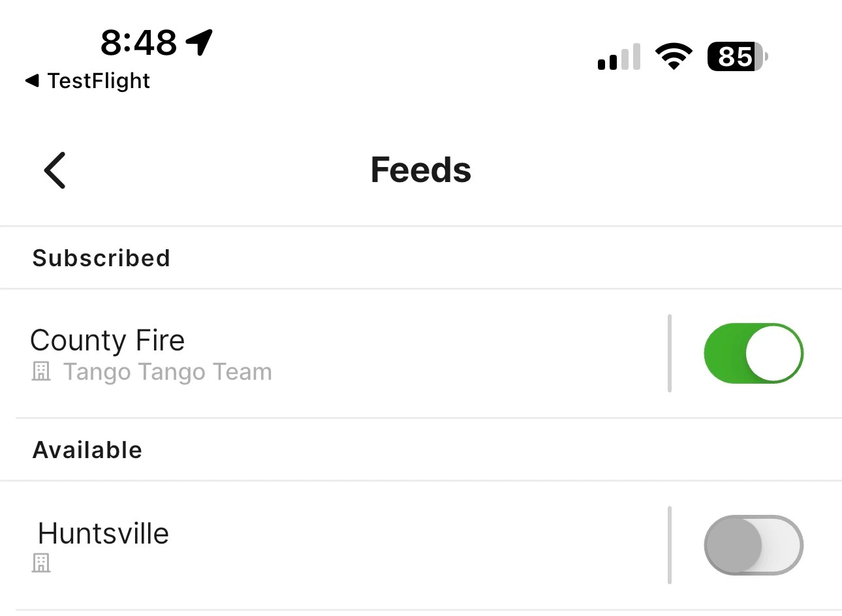The height and width of the screenshot is (616, 842).
Task: Tap the TestFlight back triangle icon
Action: 32,81
